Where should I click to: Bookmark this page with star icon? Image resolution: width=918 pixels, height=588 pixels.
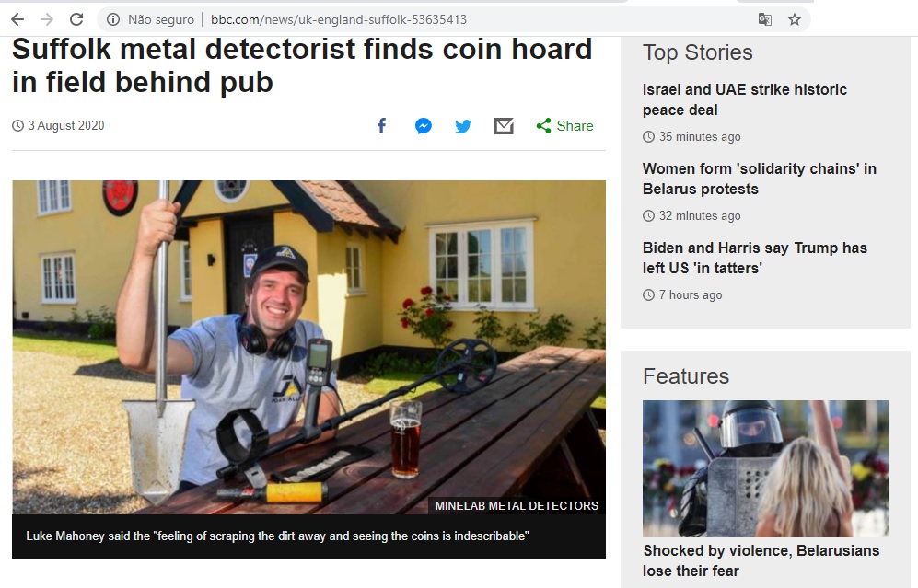click(x=795, y=19)
